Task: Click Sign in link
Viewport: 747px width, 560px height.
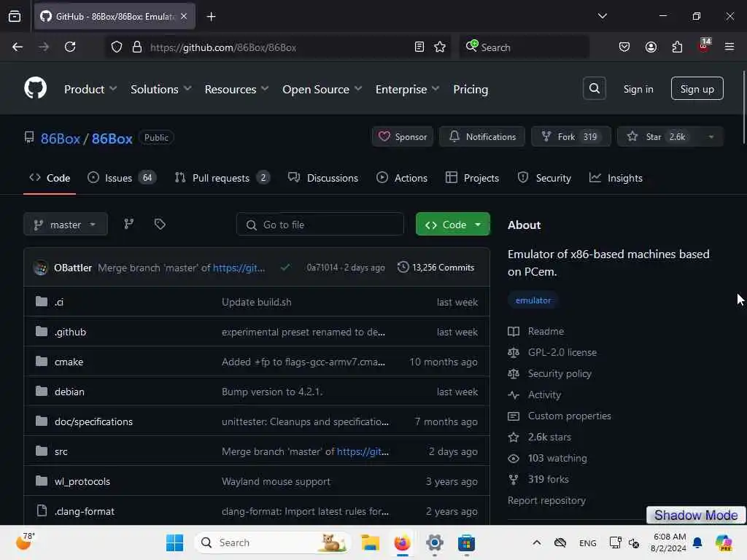Action: point(638,89)
